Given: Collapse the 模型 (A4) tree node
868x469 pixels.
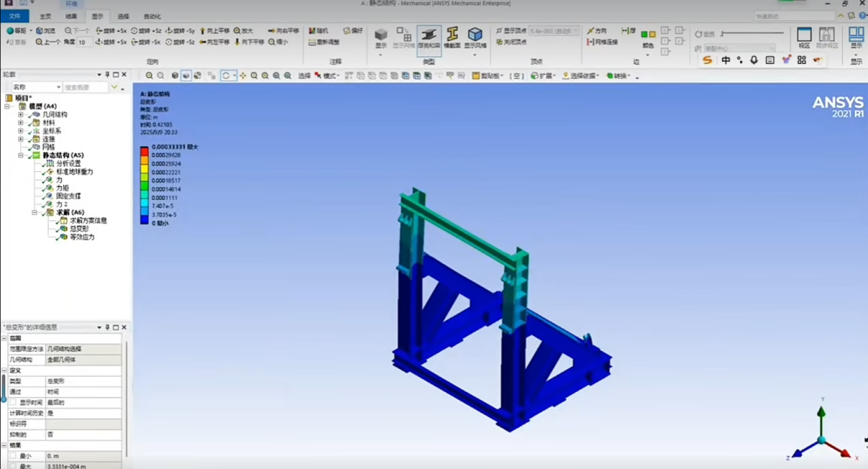Looking at the screenshot, I should pyautogui.click(x=7, y=106).
